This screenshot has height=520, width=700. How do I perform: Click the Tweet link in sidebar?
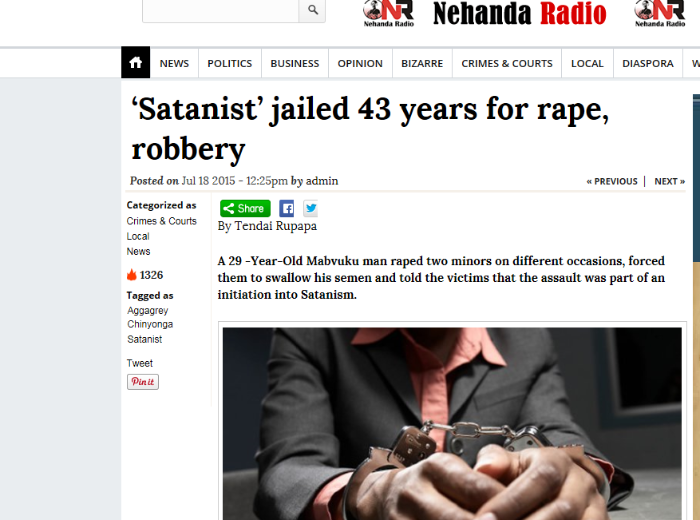click(140, 363)
